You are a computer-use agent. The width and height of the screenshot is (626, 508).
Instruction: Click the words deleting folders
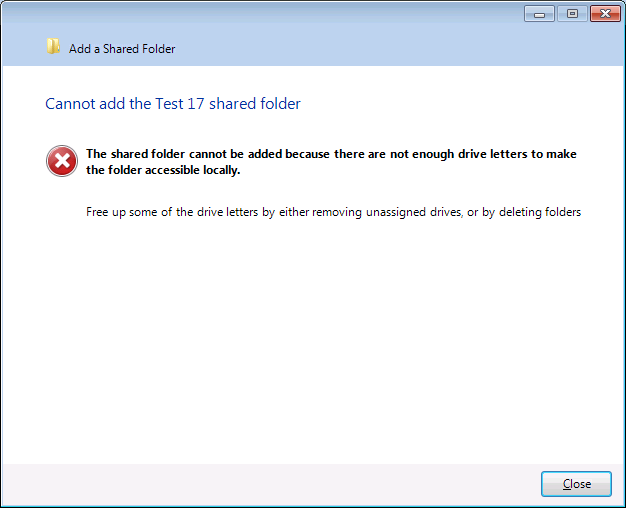pos(540,212)
